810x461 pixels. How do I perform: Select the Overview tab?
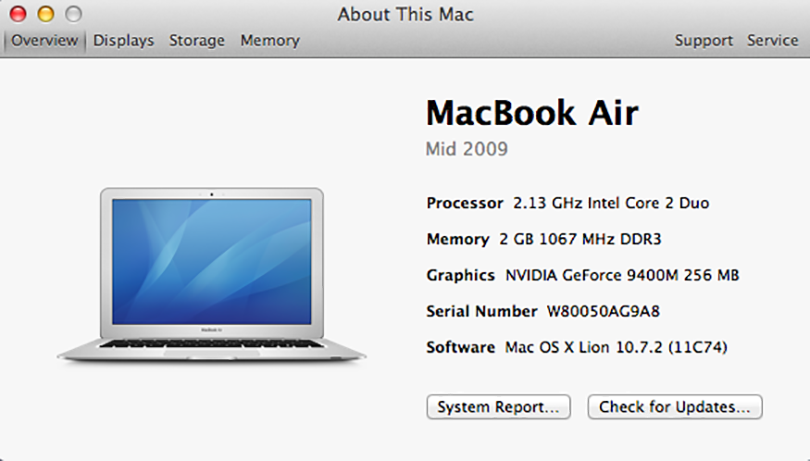44,41
